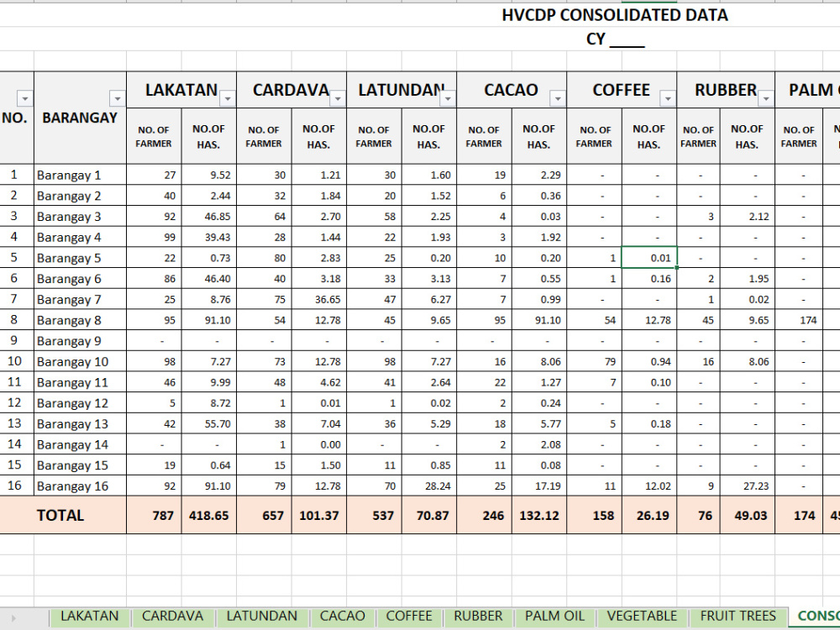Image resolution: width=840 pixels, height=630 pixels.
Task: Select Barangay 6 Coffee hectares 0.16
Action: (649, 279)
